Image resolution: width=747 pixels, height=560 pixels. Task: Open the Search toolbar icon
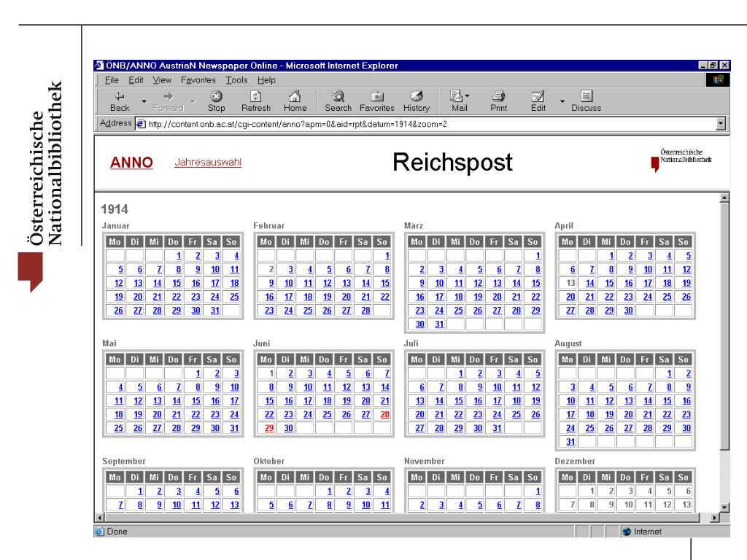coord(338,101)
